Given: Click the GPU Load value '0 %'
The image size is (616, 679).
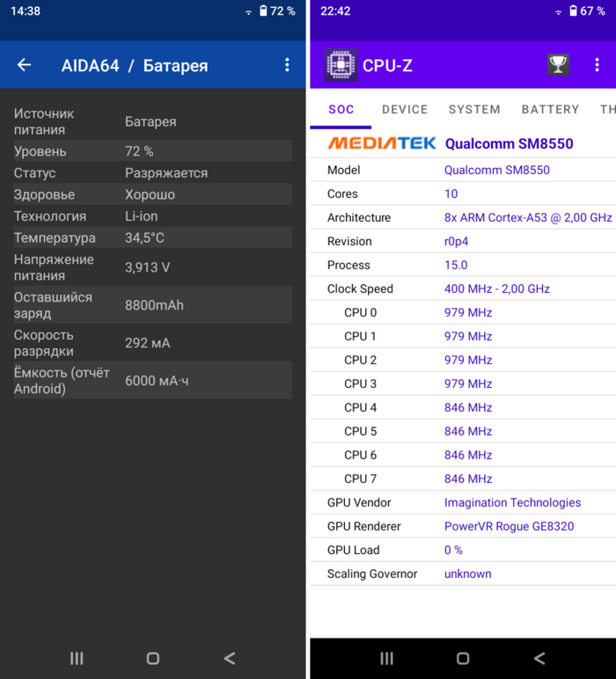Looking at the screenshot, I should pos(453,550).
